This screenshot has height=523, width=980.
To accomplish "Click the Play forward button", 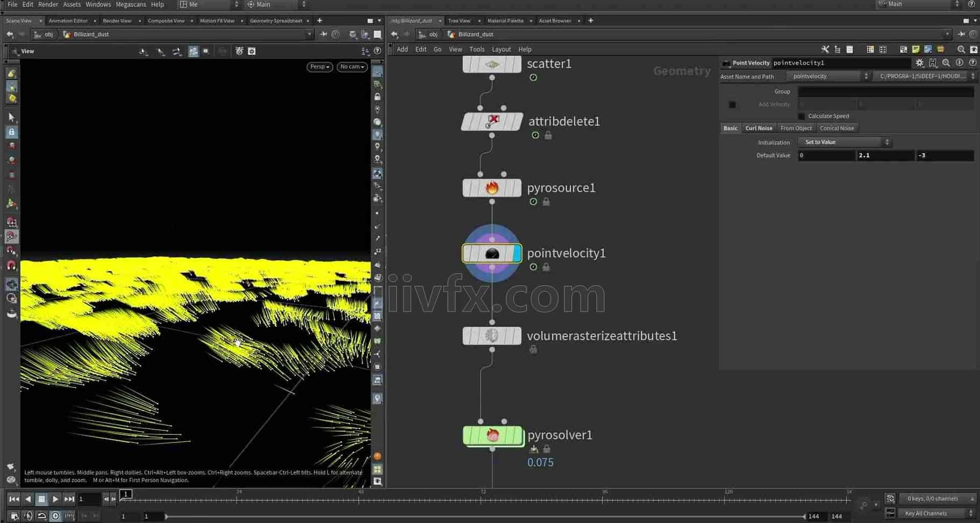I will pyautogui.click(x=55, y=499).
